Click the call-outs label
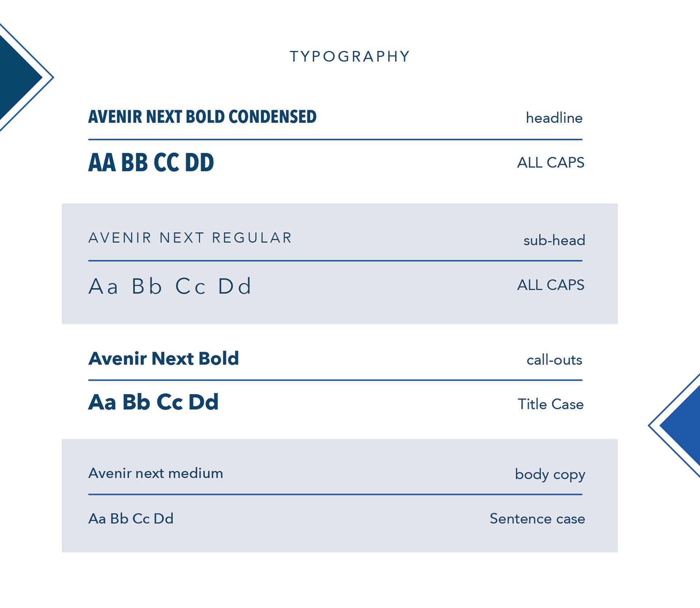Screen dimensions: 700x608 click(554, 360)
